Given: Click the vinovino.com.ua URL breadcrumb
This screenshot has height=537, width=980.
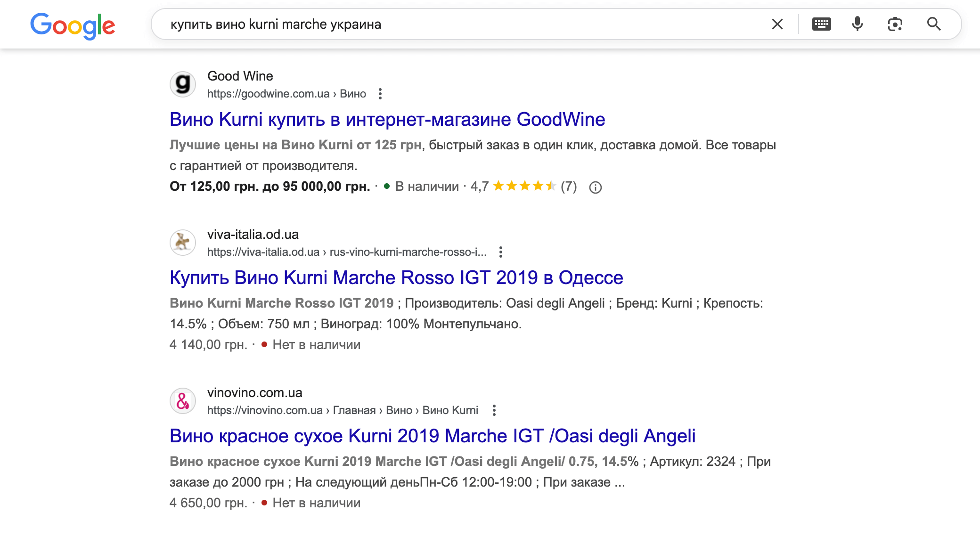Looking at the screenshot, I should coord(343,410).
